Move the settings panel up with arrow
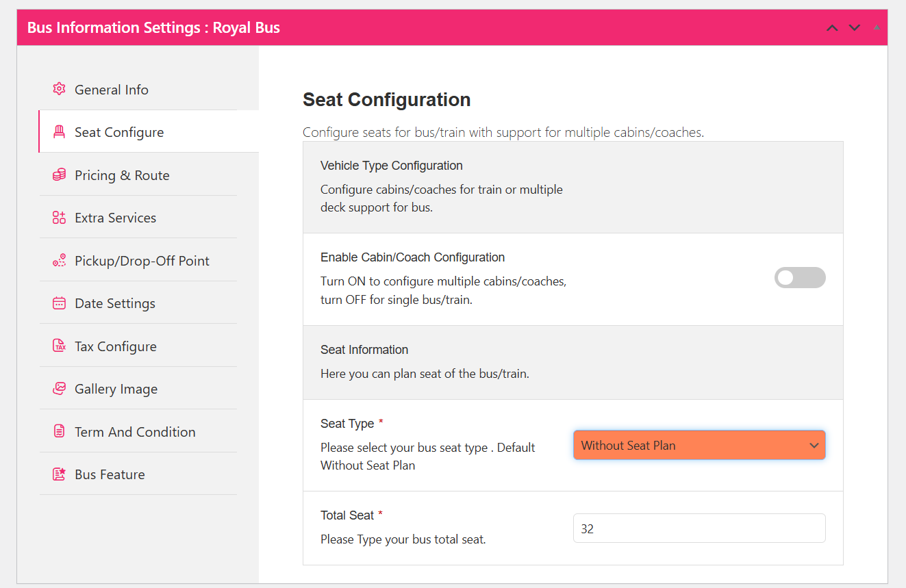 pos(832,28)
